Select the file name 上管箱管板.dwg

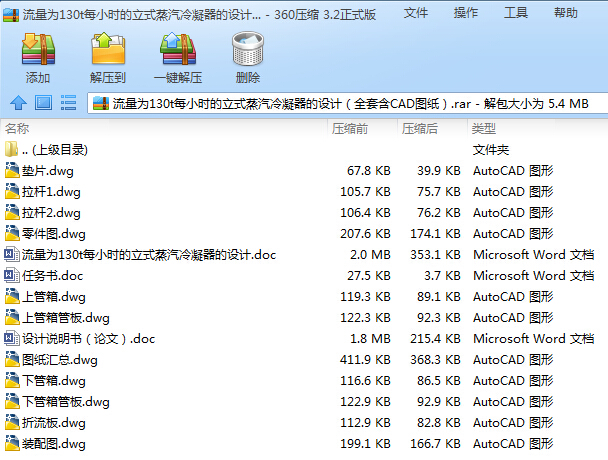[x=66, y=318]
